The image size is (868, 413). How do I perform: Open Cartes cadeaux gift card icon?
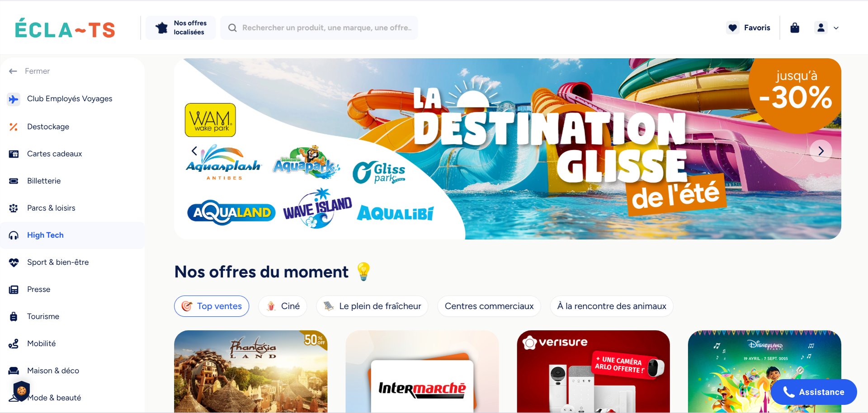(14, 154)
